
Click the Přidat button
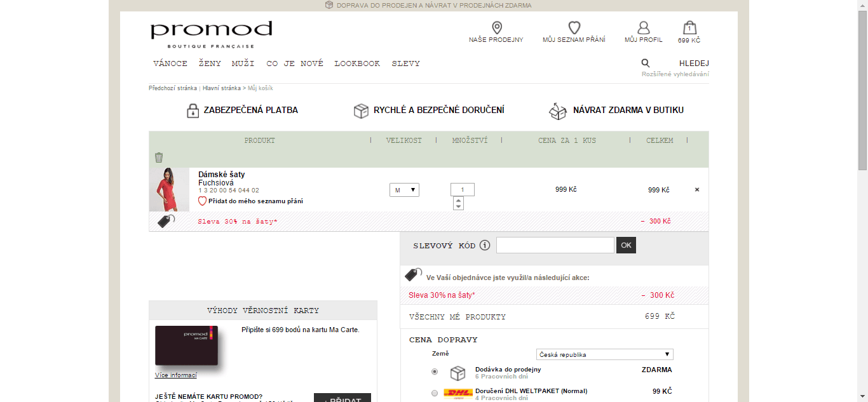342,398
